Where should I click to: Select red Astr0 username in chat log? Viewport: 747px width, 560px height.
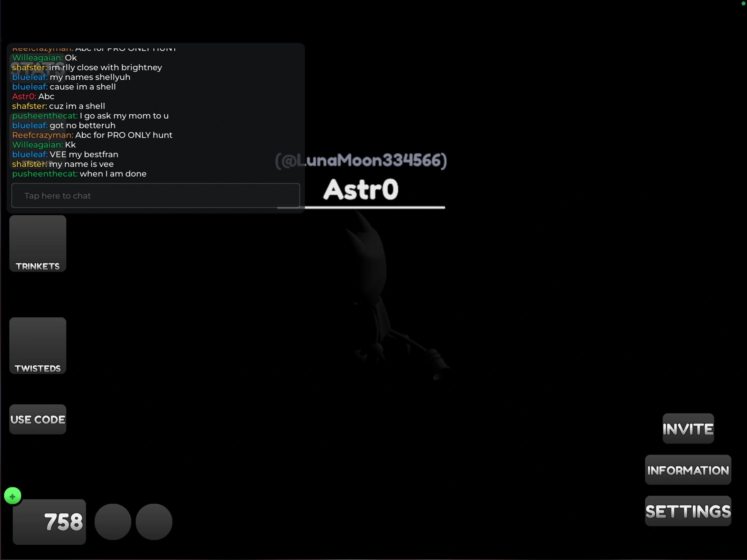point(24,96)
